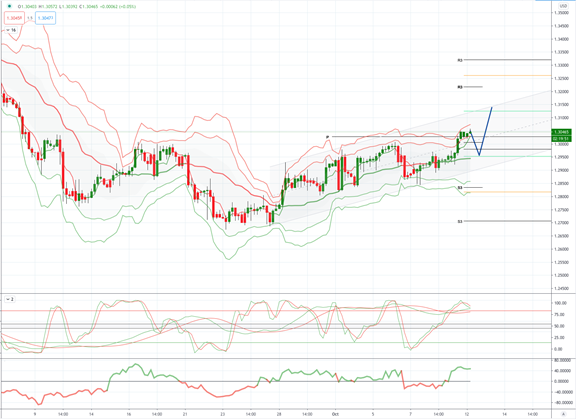This screenshot has height=419, width=576.
Task: Expand the oscillator pane legend showing 2
Action: click(x=9, y=299)
